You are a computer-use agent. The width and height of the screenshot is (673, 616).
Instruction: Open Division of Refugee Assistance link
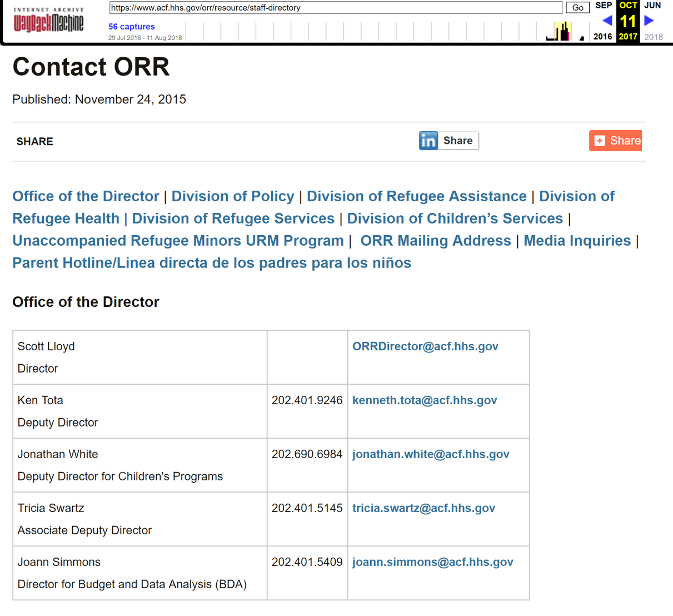point(416,196)
